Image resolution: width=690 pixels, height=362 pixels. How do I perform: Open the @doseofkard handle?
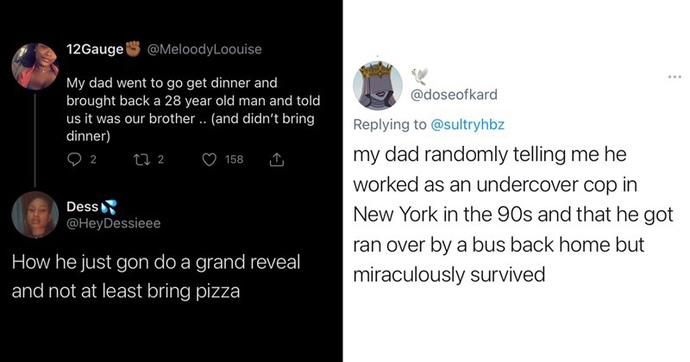[454, 95]
